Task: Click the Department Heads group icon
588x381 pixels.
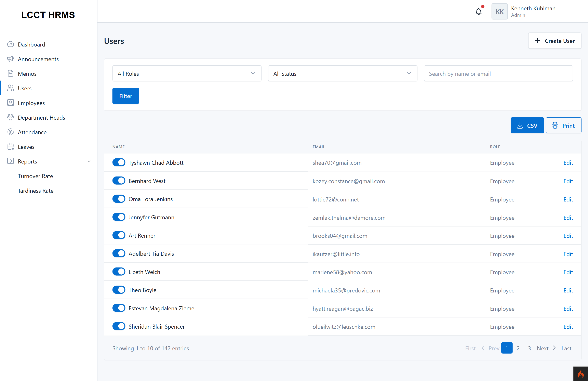Action: click(10, 117)
